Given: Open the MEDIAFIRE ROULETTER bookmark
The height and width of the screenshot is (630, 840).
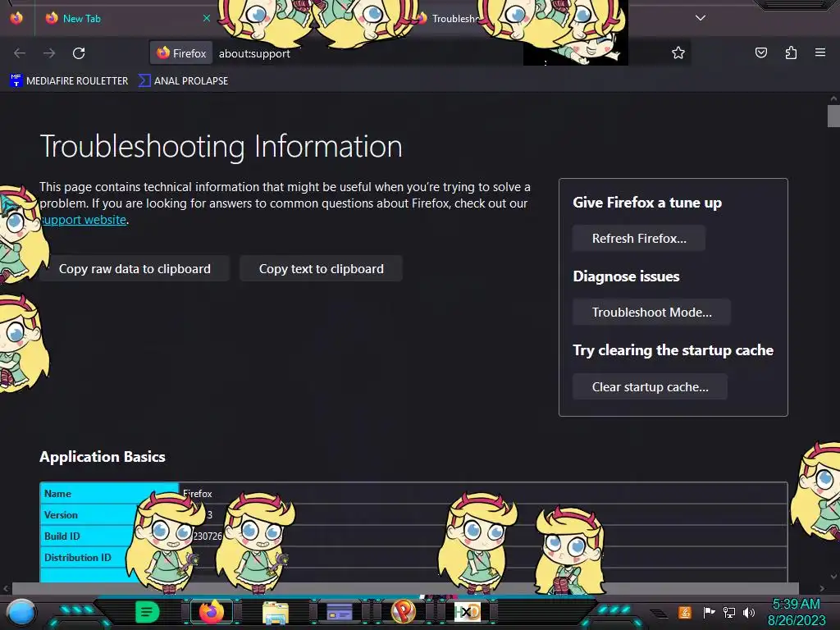Looking at the screenshot, I should [x=69, y=81].
